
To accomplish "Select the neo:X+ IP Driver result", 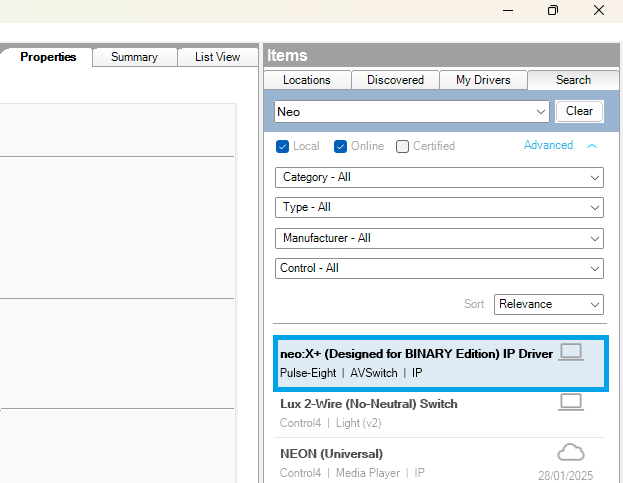I will (441, 363).
